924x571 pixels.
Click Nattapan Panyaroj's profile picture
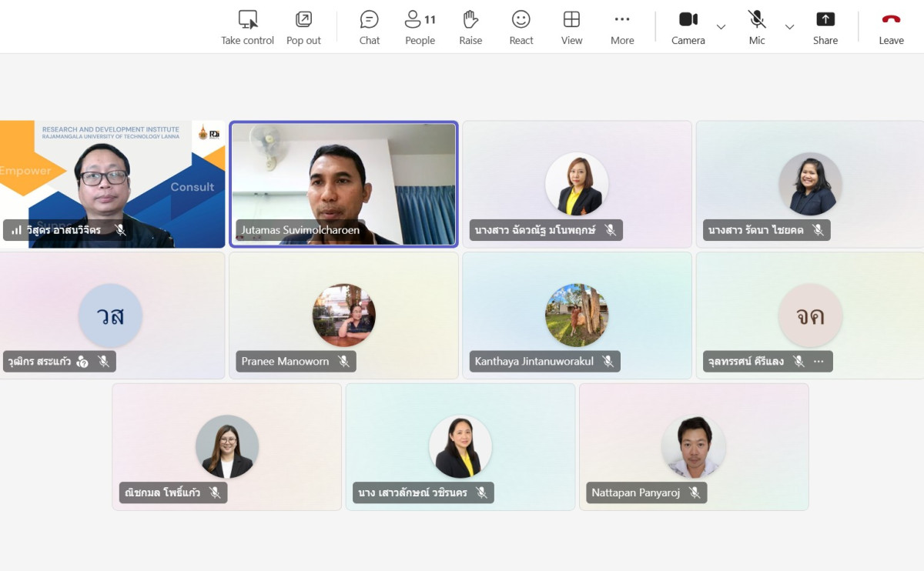pos(693,447)
